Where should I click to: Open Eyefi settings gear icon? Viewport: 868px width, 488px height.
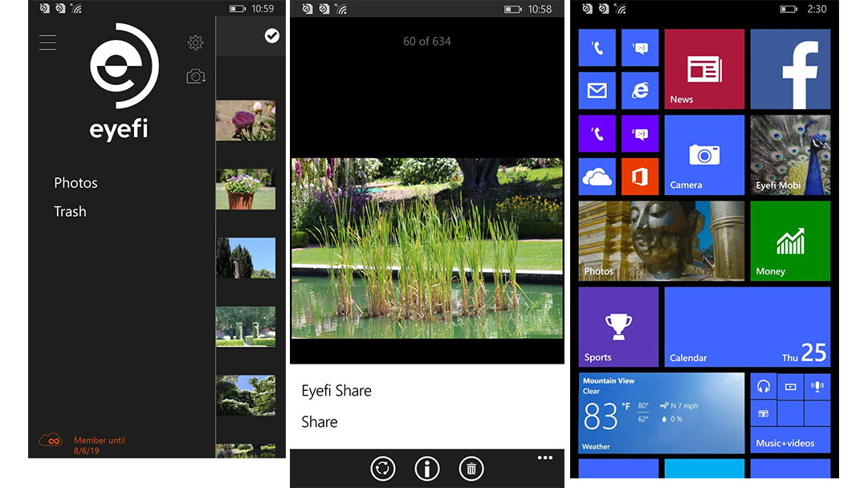point(195,43)
